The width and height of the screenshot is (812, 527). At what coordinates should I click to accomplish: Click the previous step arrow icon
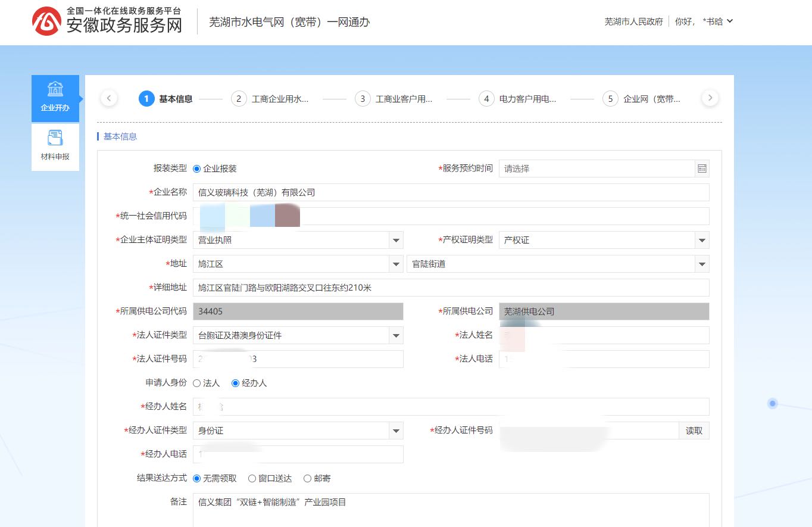point(109,98)
